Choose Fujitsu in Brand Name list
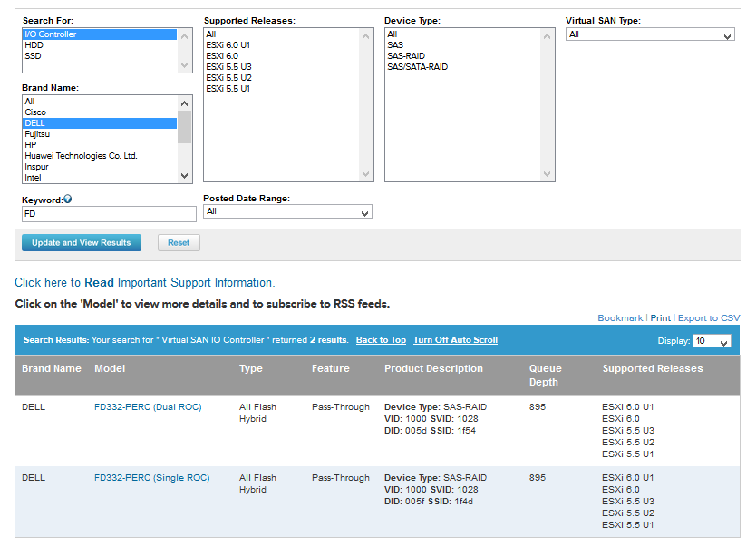Viewport: 756px width, 547px height. click(x=100, y=134)
